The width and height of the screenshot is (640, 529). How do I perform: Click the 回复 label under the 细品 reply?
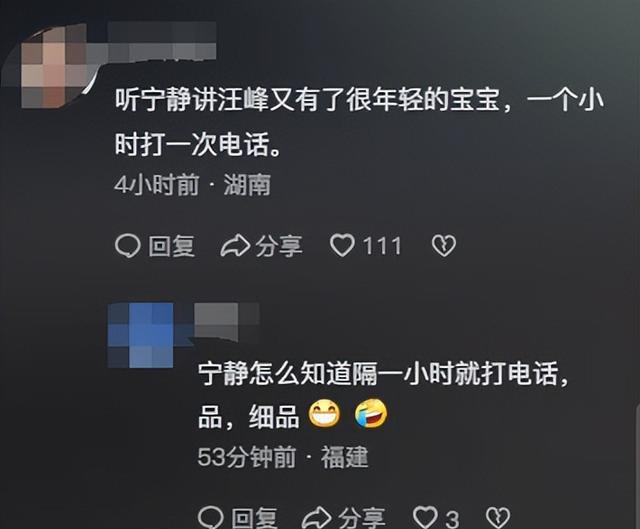[255, 518]
